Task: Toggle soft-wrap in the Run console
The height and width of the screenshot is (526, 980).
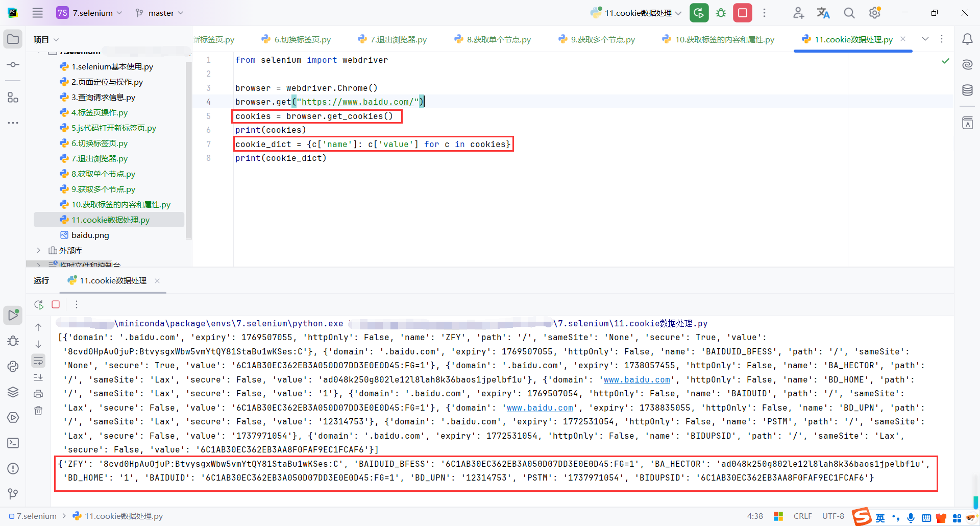Action: (38, 361)
